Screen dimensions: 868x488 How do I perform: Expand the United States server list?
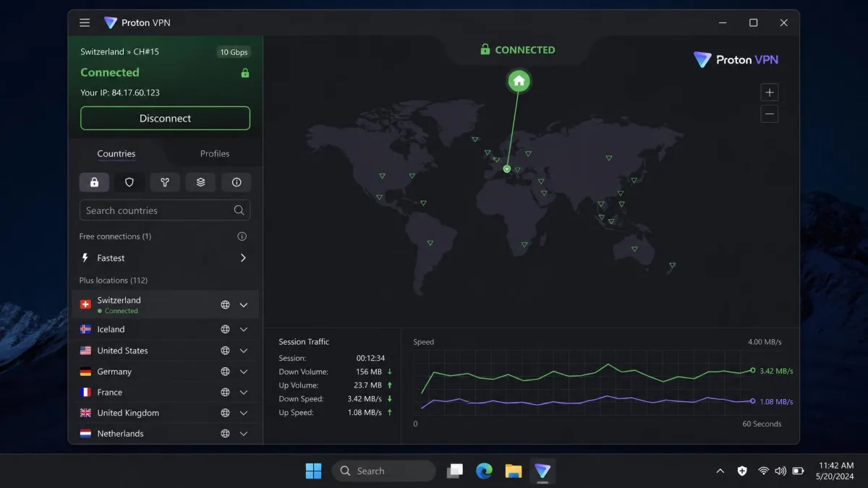coord(244,351)
